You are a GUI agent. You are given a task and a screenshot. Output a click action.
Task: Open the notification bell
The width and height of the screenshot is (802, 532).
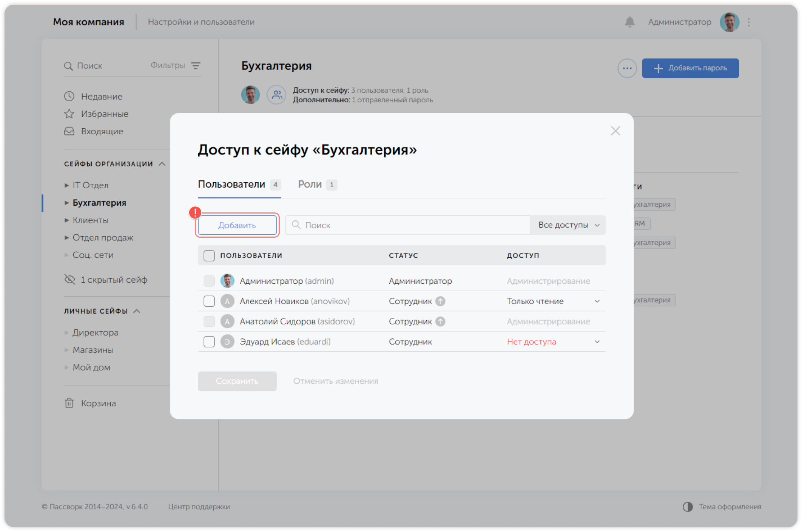pos(629,22)
